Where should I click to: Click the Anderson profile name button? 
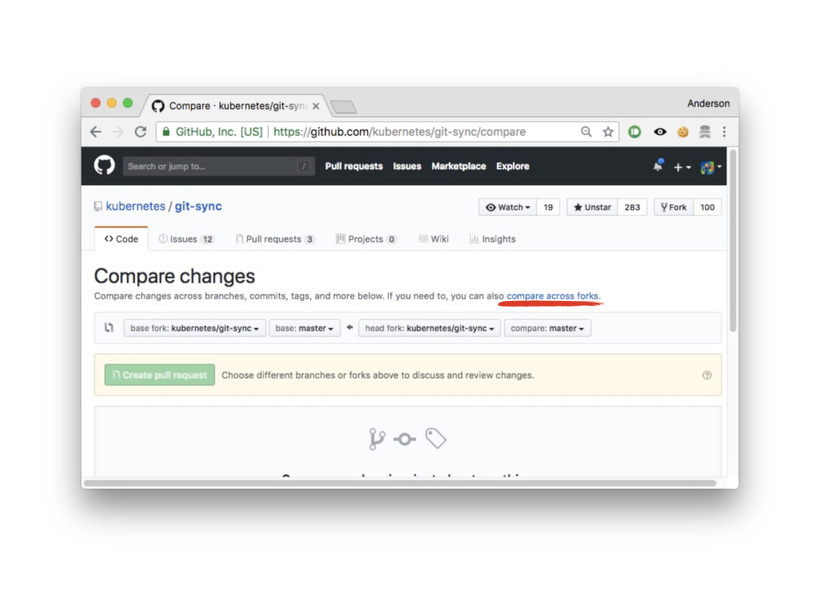click(708, 104)
